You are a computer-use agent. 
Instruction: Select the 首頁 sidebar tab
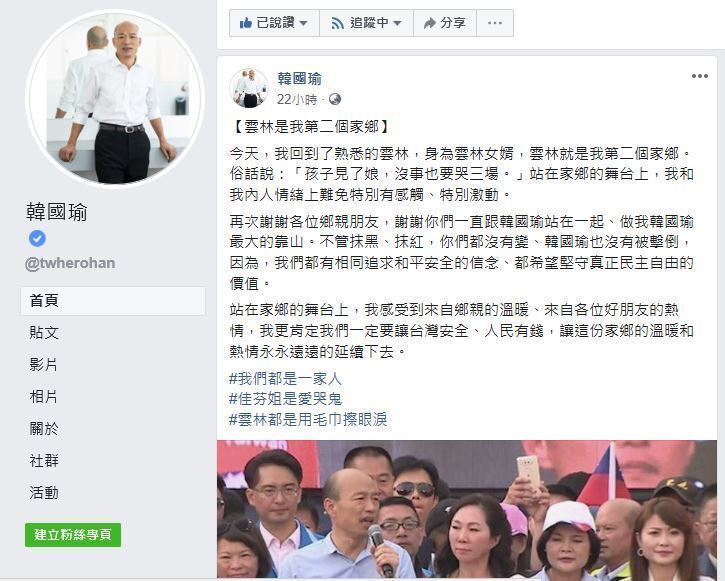click(x=113, y=300)
